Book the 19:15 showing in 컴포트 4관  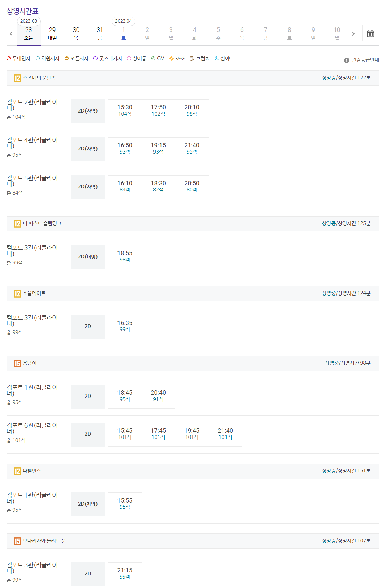pyautogui.click(x=158, y=149)
